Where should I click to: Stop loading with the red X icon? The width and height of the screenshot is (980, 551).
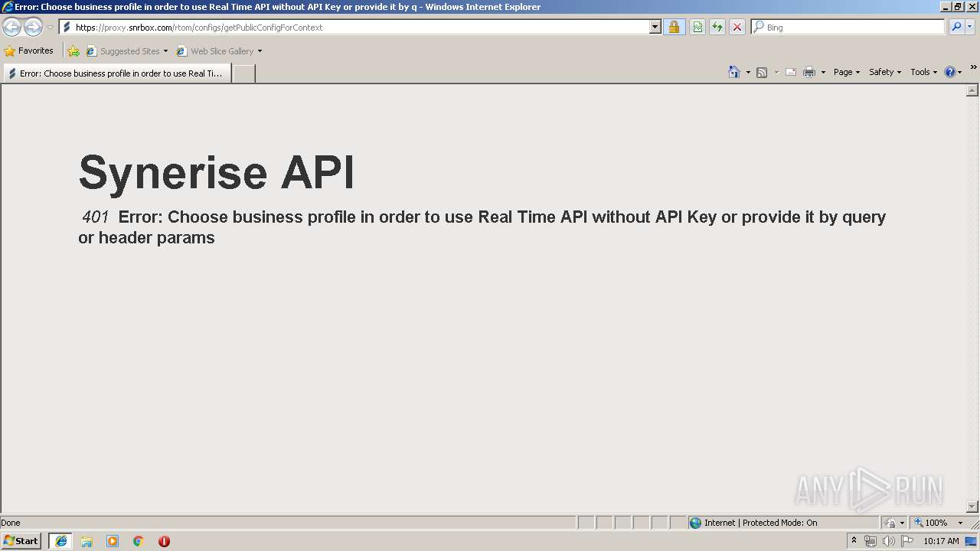tap(737, 27)
